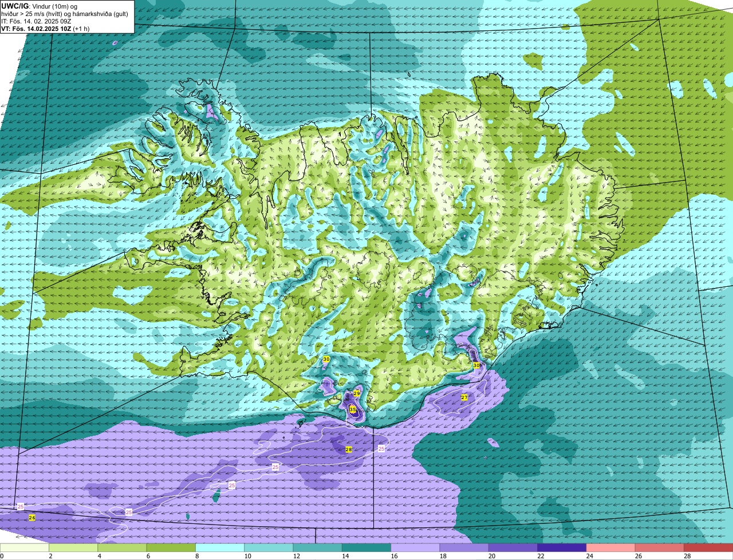
Task: Click the 14–16 m/s dark teal legend swatch
Action: tap(366, 547)
